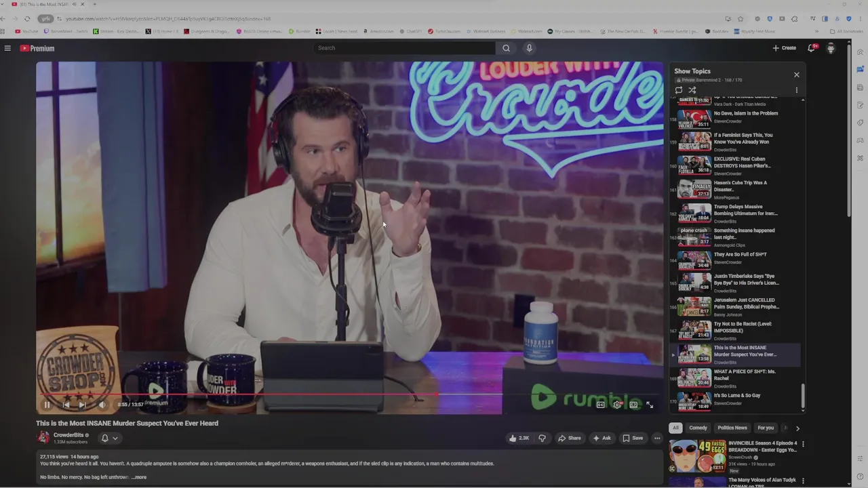
Task: Dislike the video with thumbs down
Action: [x=542, y=438]
